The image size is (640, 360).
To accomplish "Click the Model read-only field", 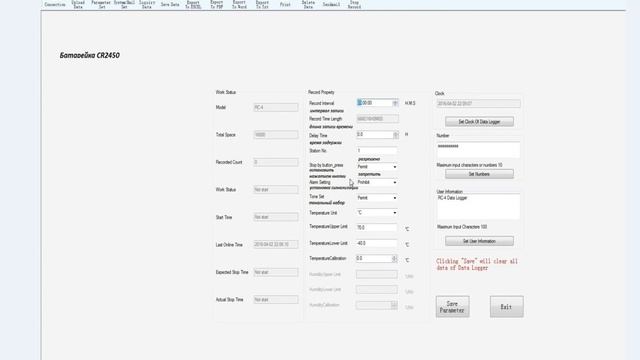I will click(276, 107).
